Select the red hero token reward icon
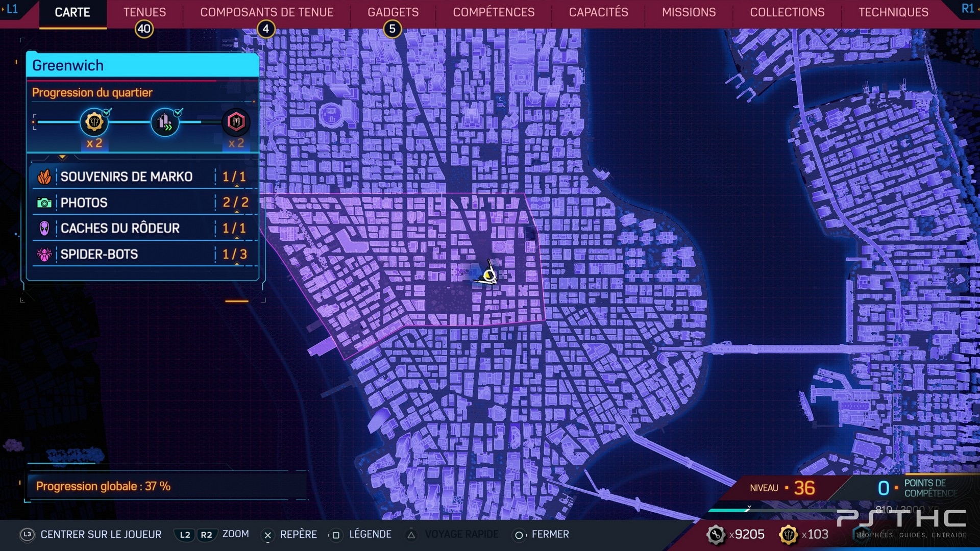The image size is (980, 551). tap(236, 122)
